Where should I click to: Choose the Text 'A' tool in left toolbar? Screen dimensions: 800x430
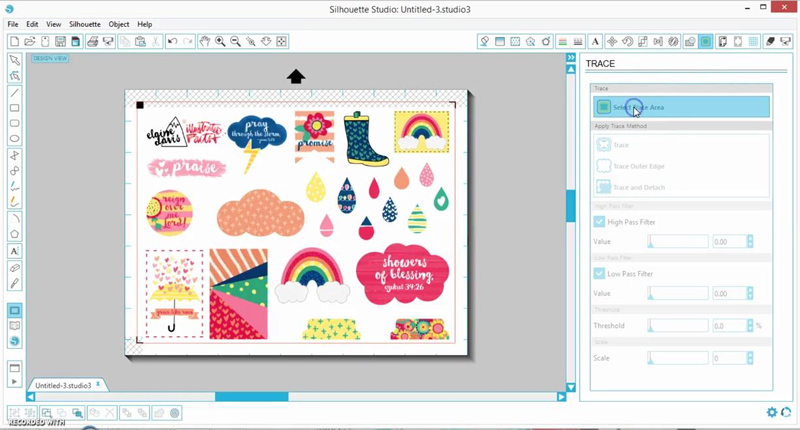[x=14, y=250]
